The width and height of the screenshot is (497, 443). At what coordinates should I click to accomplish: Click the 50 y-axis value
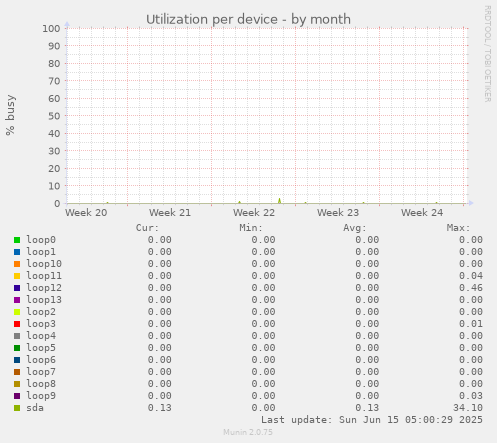coord(54,116)
